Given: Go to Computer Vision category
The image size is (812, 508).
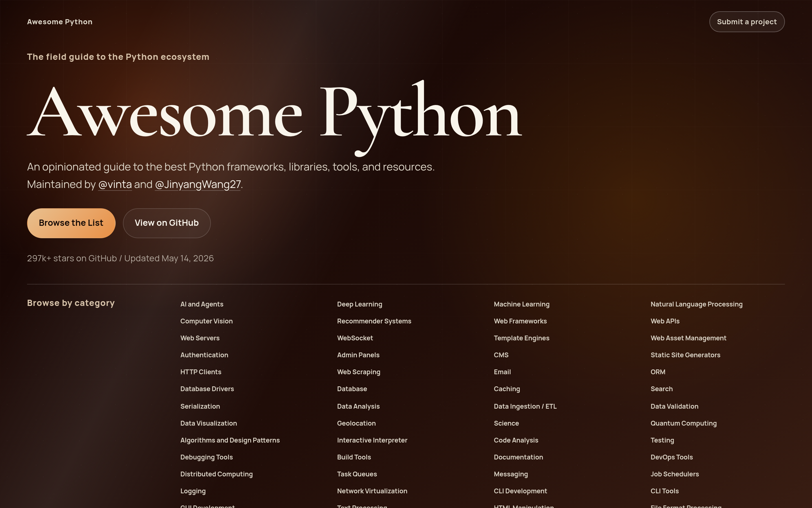Looking at the screenshot, I should 206,321.
